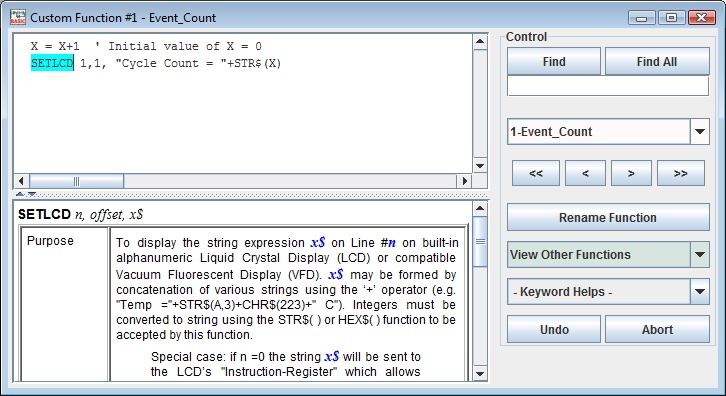Click the code editor scroll up arrow
Image resolution: width=726 pixels, height=396 pixels.
(x=480, y=42)
